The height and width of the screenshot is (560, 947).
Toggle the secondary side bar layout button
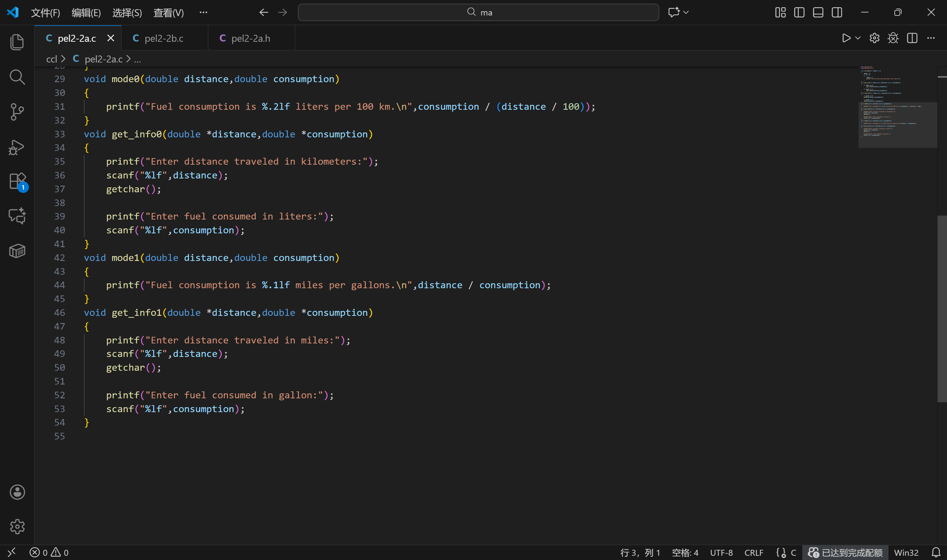[x=837, y=12]
